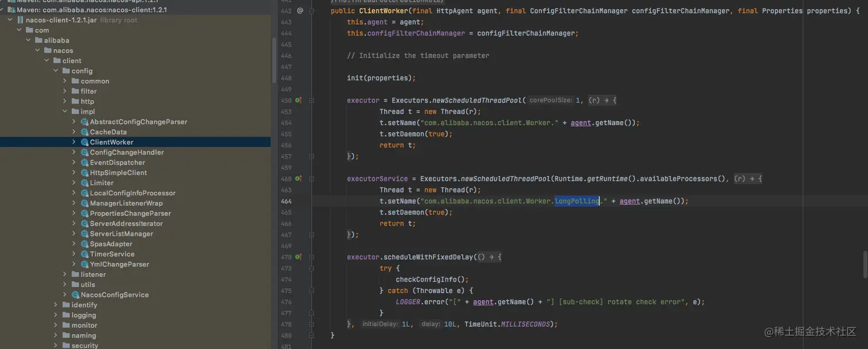Expand the folded lambda on line 450
Viewport: 868px width, 349px height.
pyautogui.click(x=602, y=100)
